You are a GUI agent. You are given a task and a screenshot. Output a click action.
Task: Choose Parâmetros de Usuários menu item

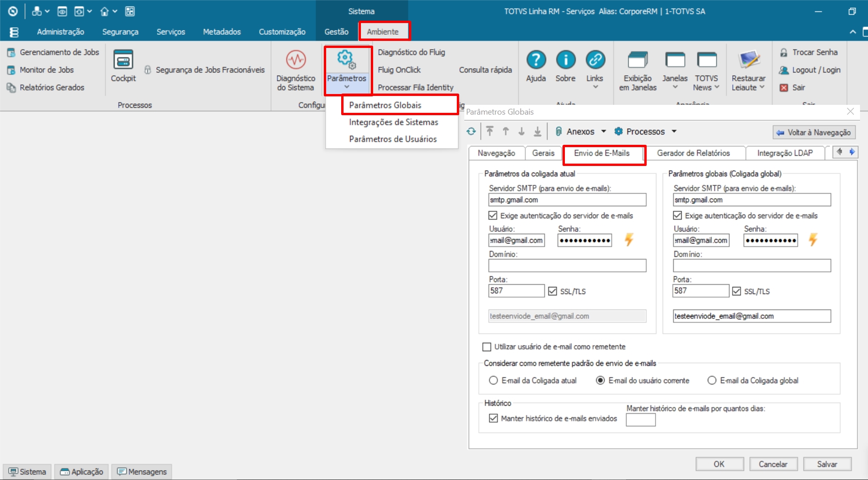tap(393, 139)
